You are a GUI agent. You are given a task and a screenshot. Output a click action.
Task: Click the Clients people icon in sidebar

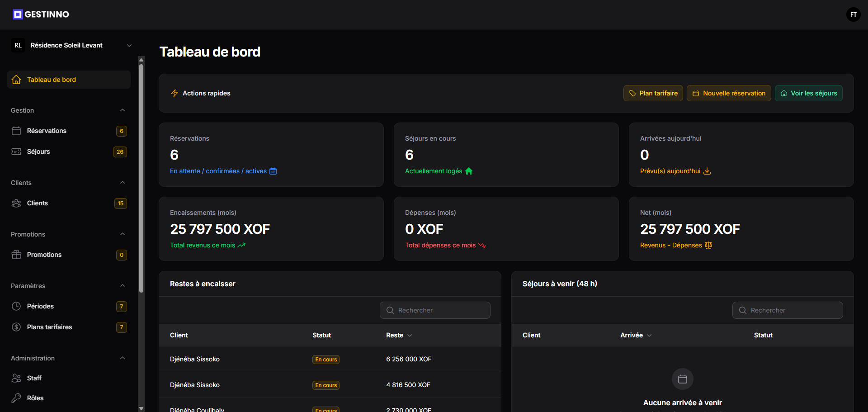tap(16, 203)
